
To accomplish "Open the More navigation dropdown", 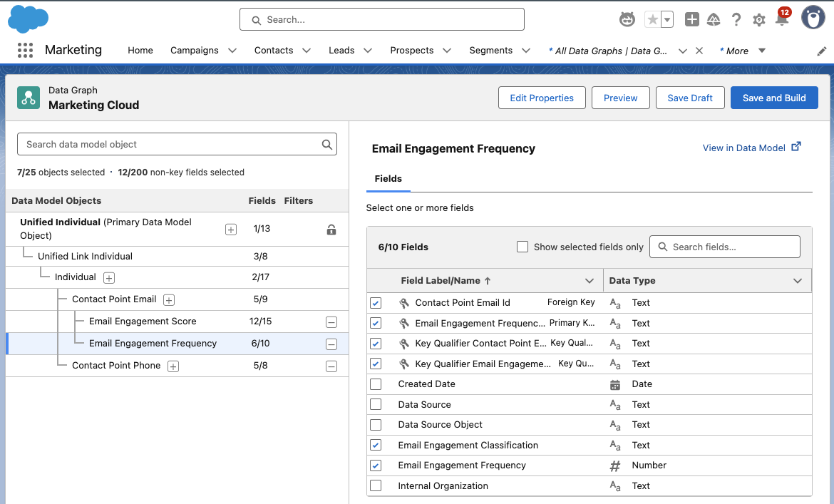I will point(762,51).
